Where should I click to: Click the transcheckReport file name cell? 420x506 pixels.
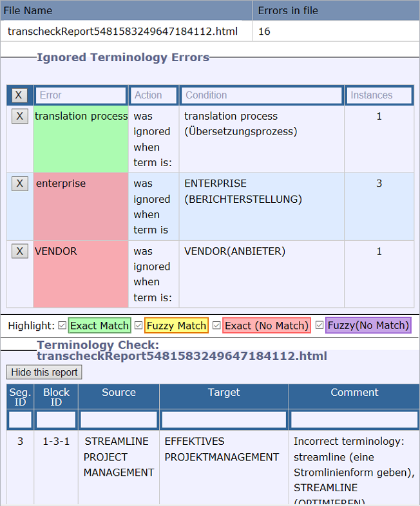(x=122, y=31)
